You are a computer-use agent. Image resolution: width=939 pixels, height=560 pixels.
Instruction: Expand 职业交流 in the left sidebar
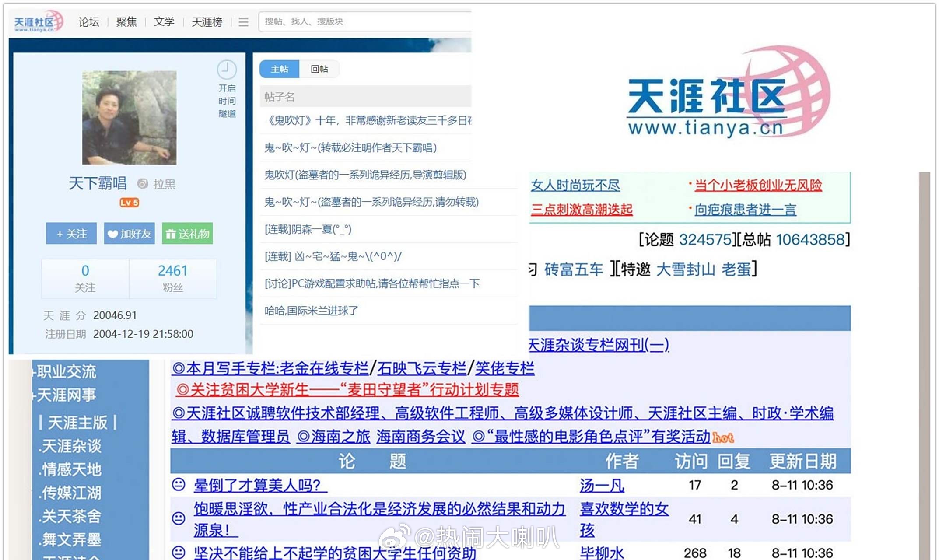(66, 372)
